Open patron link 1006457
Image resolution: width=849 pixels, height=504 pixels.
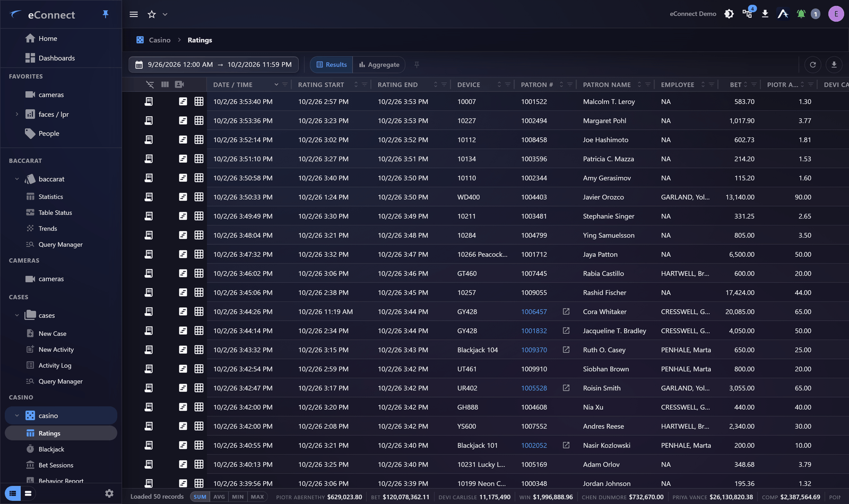[534, 312]
